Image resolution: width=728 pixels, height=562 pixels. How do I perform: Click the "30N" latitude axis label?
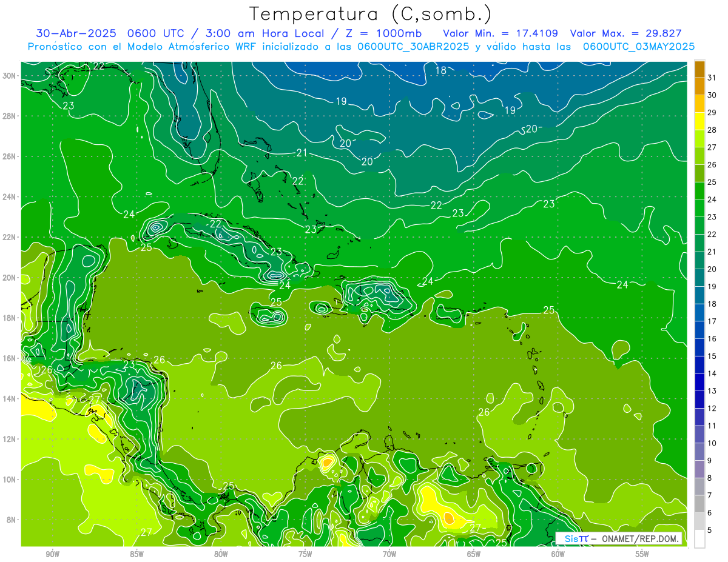click(x=9, y=76)
